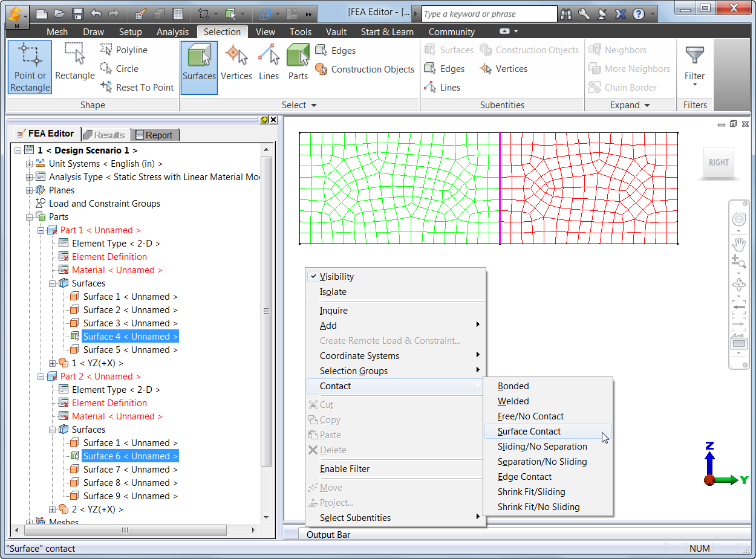Screen dimensions: 756x559
Task: Click Subentities Lines option
Action: point(443,88)
